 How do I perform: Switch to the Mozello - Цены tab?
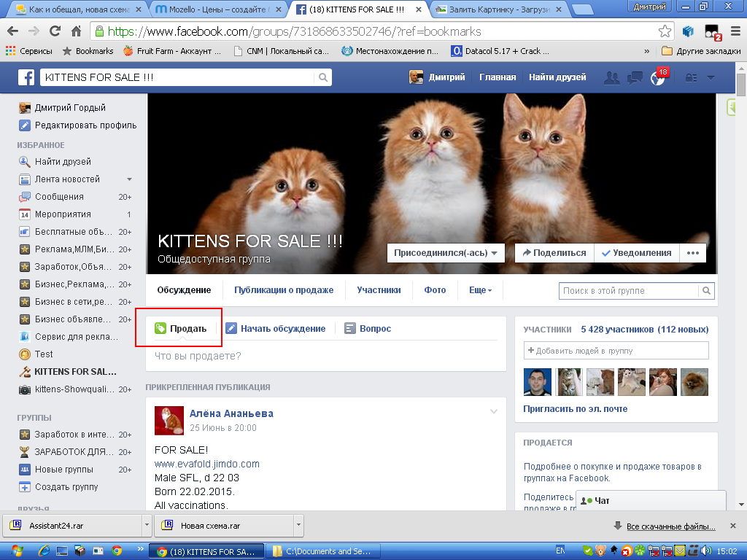pyautogui.click(x=219, y=9)
